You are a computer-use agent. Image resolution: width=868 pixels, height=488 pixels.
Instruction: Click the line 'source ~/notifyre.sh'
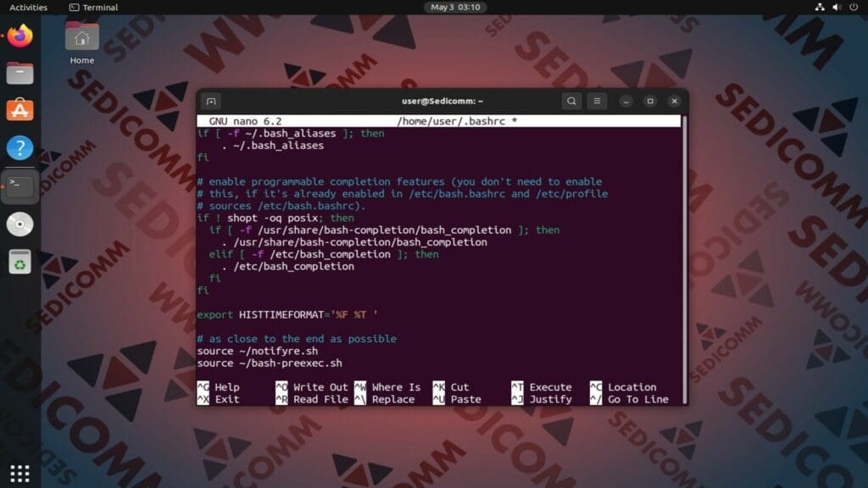click(258, 351)
